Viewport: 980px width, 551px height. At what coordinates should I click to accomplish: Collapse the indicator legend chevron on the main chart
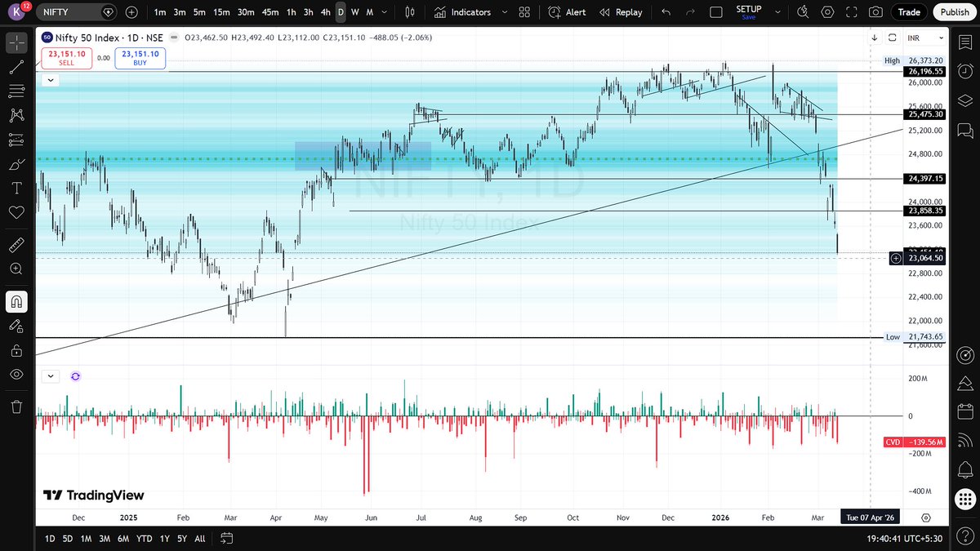pos(51,80)
